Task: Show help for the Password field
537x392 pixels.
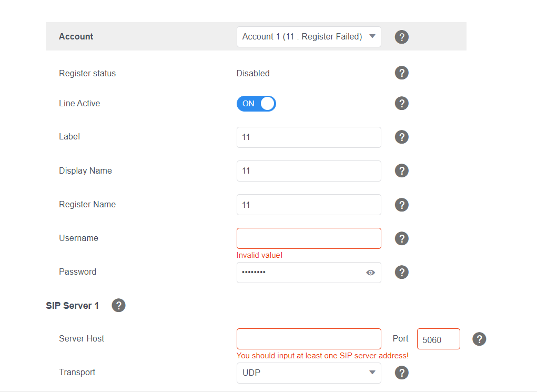Action: pyautogui.click(x=401, y=272)
